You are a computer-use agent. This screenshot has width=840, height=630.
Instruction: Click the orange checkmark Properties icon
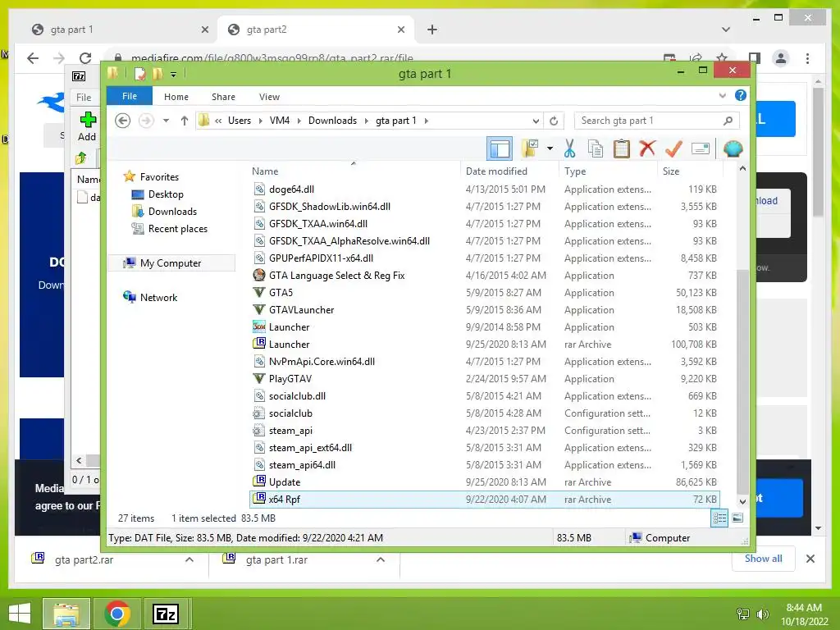click(673, 148)
